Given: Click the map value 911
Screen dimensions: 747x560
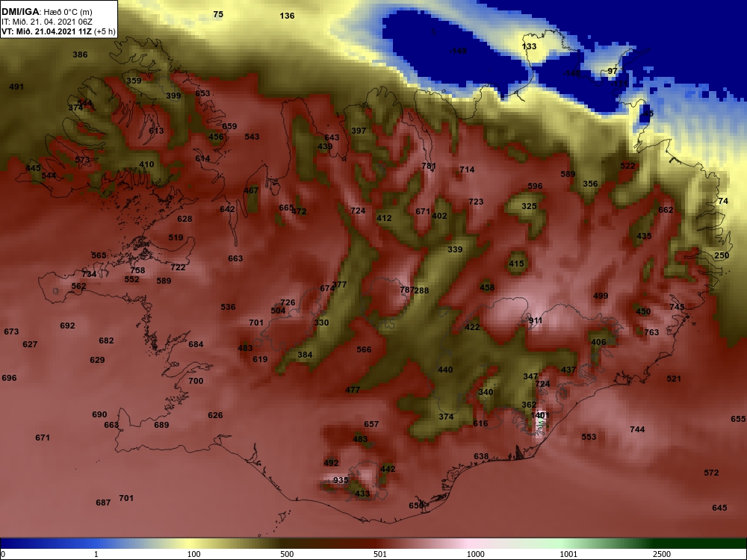Looking at the screenshot, I should 536,320.
